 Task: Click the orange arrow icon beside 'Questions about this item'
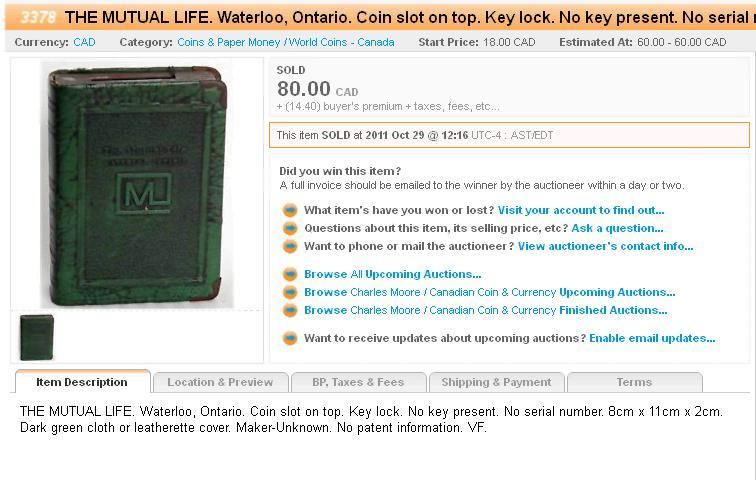pyautogui.click(x=290, y=228)
